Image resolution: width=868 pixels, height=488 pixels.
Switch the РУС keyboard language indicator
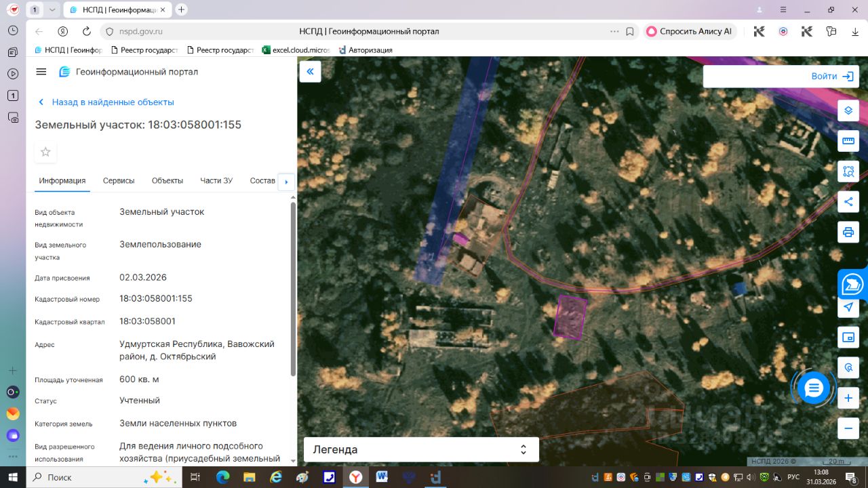[x=793, y=477]
